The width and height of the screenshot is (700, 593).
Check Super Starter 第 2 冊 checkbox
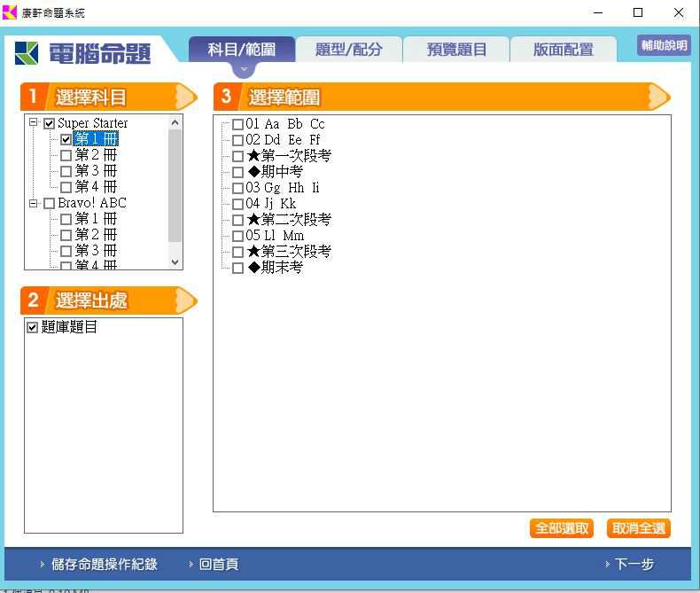66,155
